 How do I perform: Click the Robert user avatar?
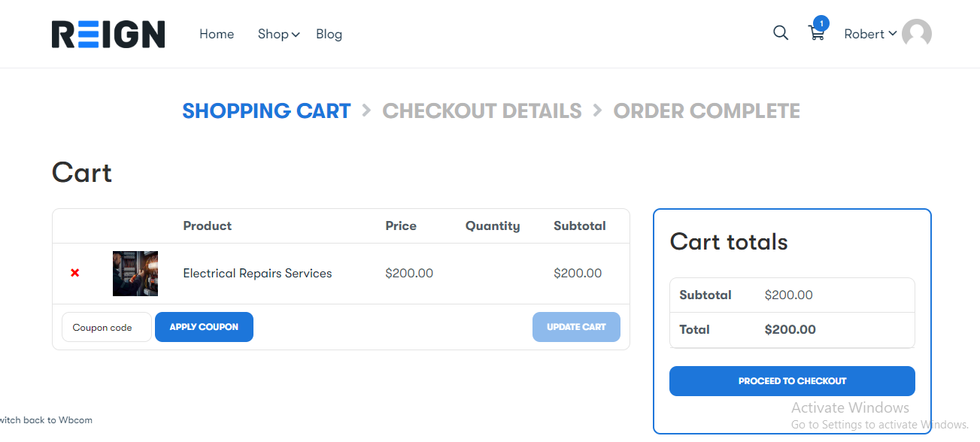pos(916,34)
